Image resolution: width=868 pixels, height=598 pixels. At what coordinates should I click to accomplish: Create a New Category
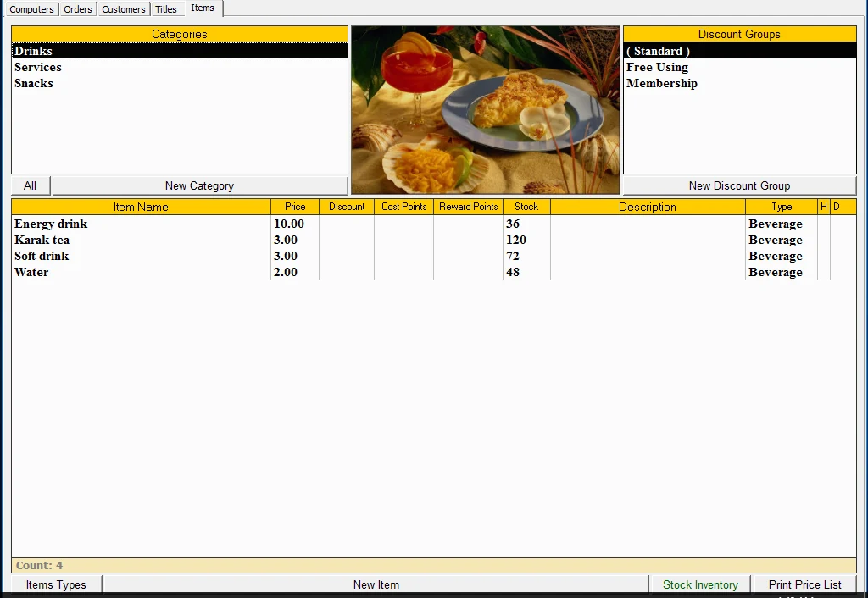pos(199,185)
